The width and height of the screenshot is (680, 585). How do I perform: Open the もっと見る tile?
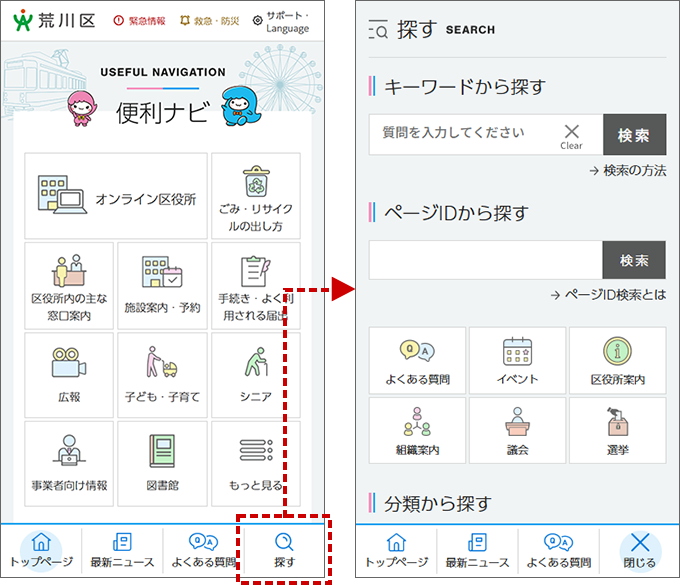pyautogui.click(x=256, y=464)
